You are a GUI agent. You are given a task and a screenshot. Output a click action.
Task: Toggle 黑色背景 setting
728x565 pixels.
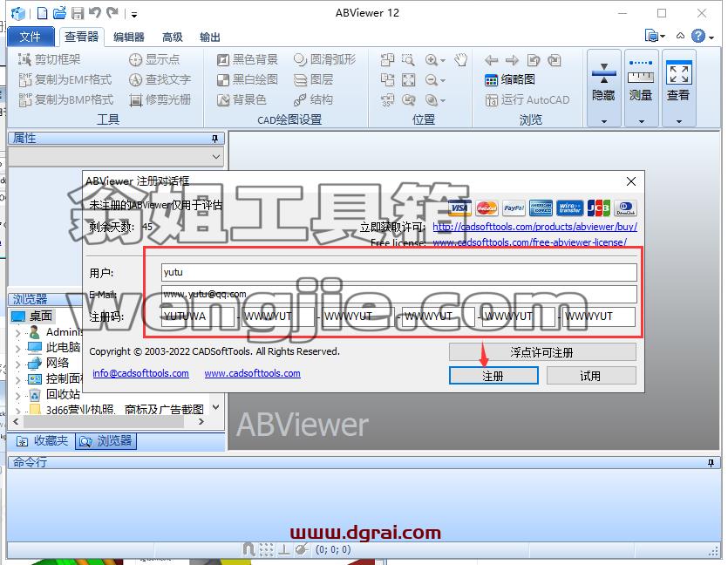pyautogui.click(x=247, y=59)
